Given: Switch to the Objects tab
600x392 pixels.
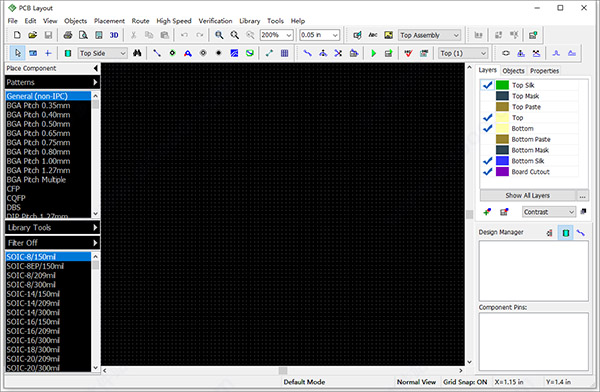Looking at the screenshot, I should coord(513,71).
